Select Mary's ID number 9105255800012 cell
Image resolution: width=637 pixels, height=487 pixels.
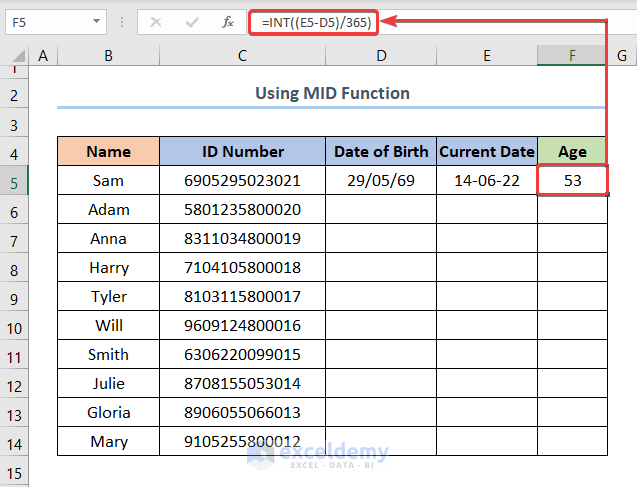pos(242,442)
